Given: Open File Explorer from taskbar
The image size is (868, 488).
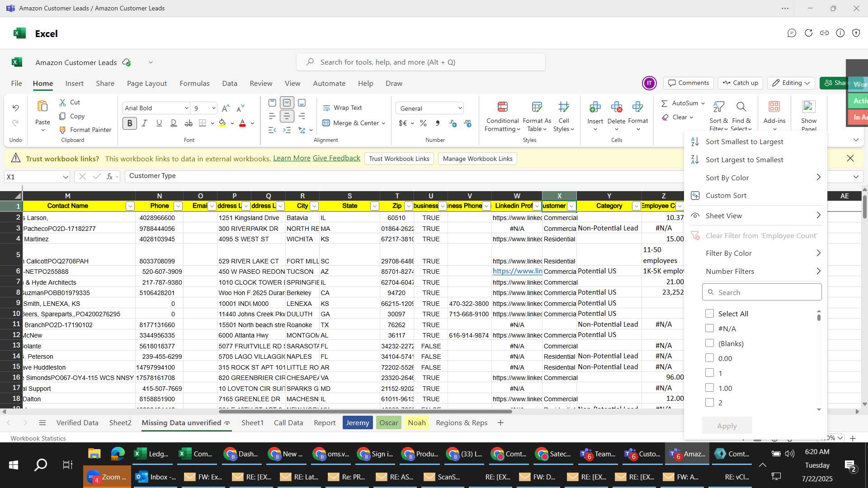Looking at the screenshot, I should point(94,454).
